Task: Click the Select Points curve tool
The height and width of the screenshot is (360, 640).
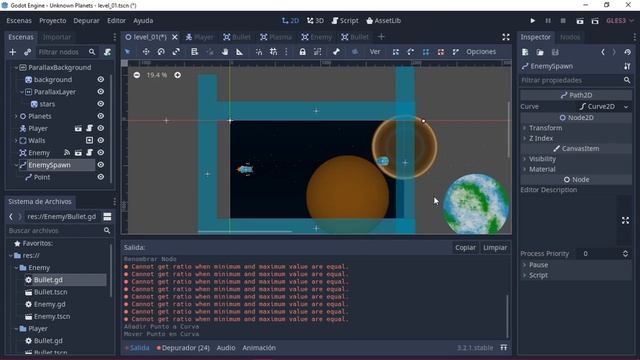Action: [x=396, y=52]
